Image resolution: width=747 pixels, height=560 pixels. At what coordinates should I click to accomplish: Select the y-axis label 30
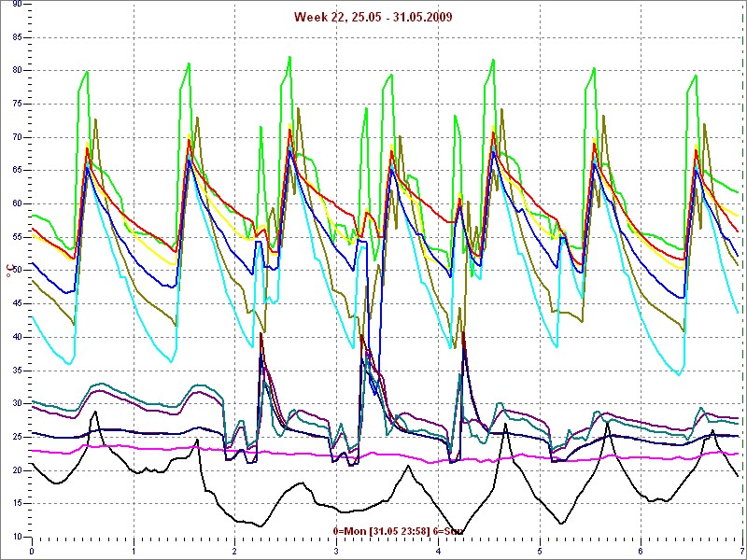pos(16,403)
